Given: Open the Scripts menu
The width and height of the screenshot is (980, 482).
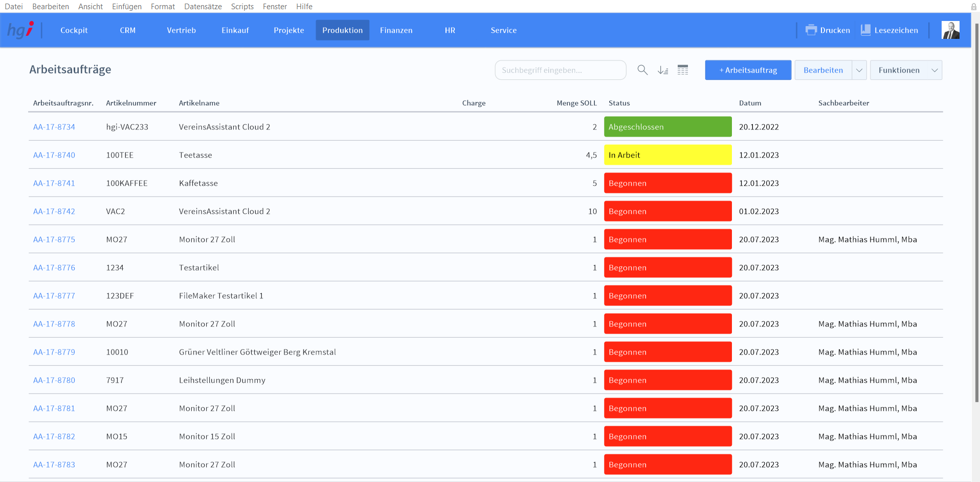Looking at the screenshot, I should [x=242, y=7].
